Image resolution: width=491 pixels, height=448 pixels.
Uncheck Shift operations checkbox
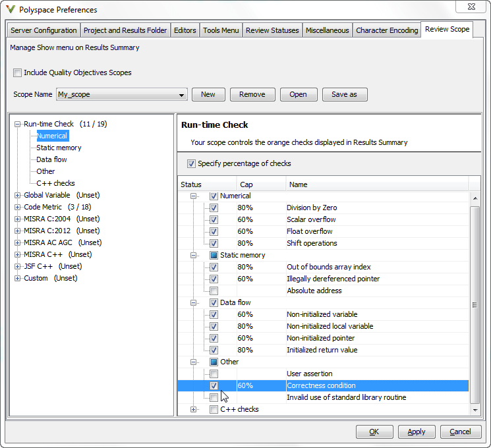214,243
